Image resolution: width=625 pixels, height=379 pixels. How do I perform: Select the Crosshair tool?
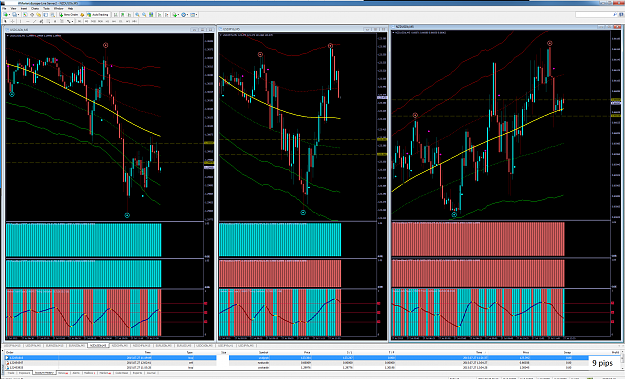pos(12,22)
